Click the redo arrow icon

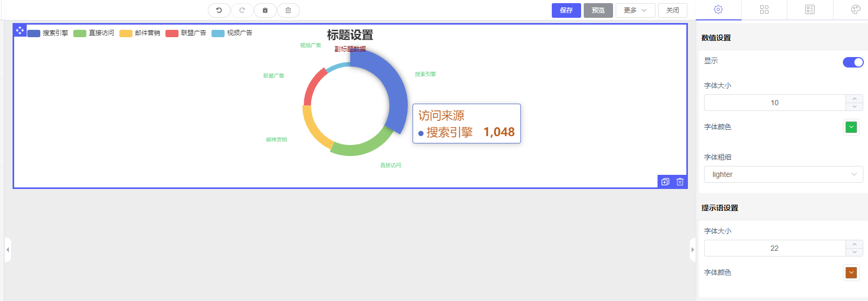tap(242, 10)
